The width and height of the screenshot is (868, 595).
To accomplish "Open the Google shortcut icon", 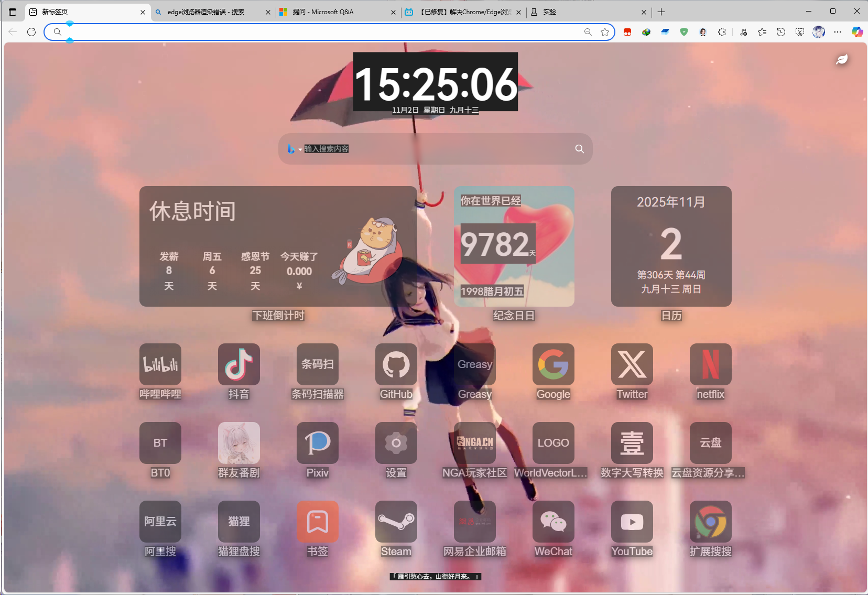I will [x=554, y=364].
